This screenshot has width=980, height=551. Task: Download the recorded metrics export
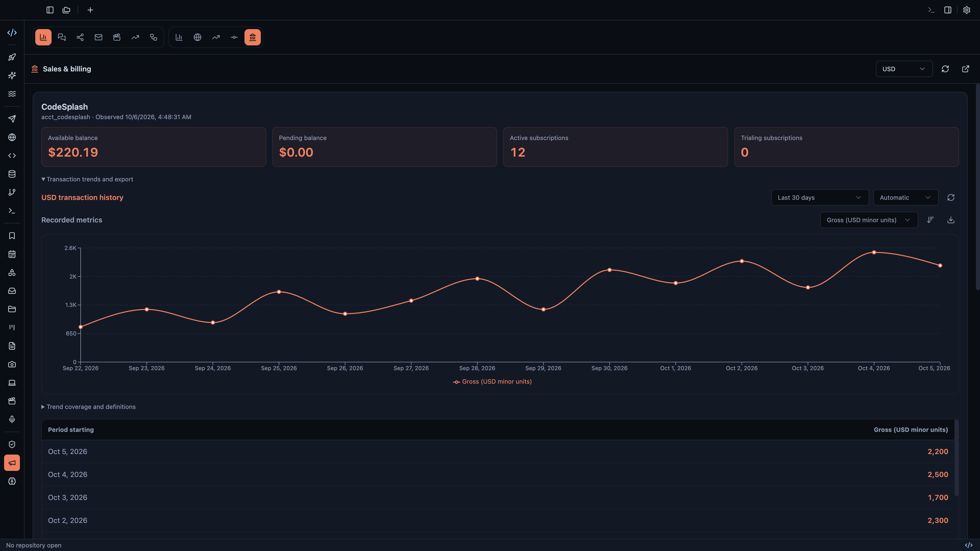point(951,220)
